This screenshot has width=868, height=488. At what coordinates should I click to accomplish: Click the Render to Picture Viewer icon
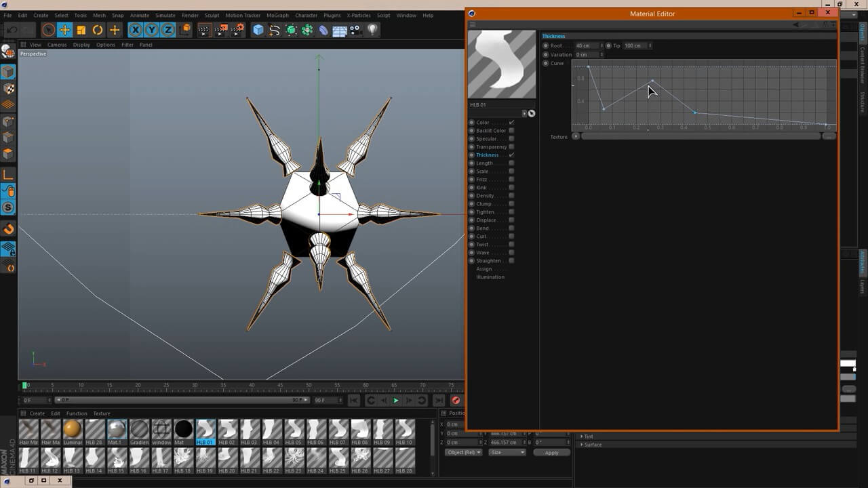click(221, 30)
